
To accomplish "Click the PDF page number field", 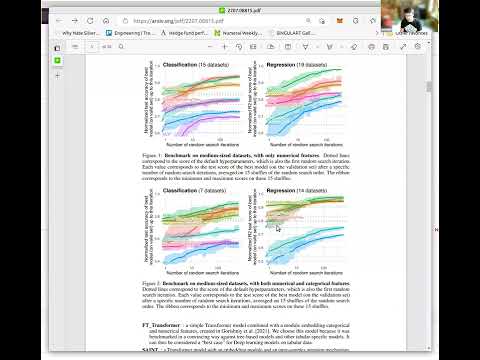I will pyautogui.click(x=92, y=47).
